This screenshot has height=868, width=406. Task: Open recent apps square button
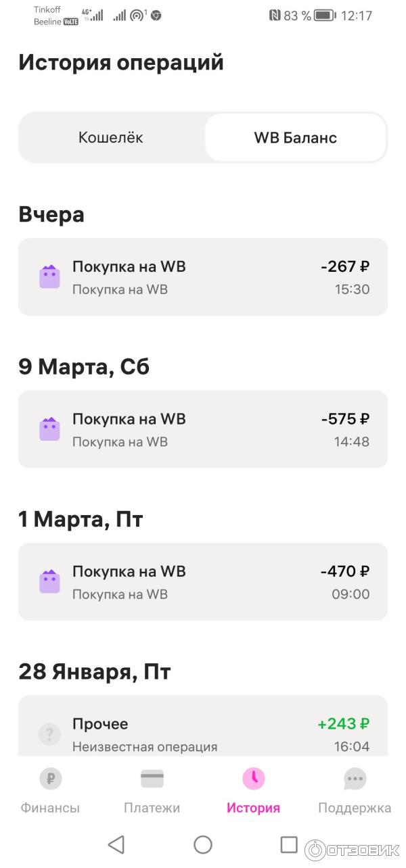coord(289,844)
